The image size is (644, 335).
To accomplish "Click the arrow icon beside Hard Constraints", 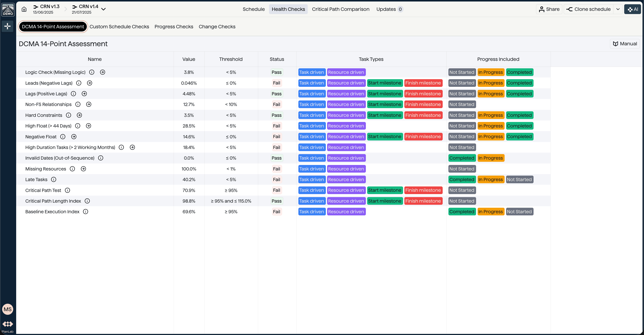I will [x=79, y=115].
